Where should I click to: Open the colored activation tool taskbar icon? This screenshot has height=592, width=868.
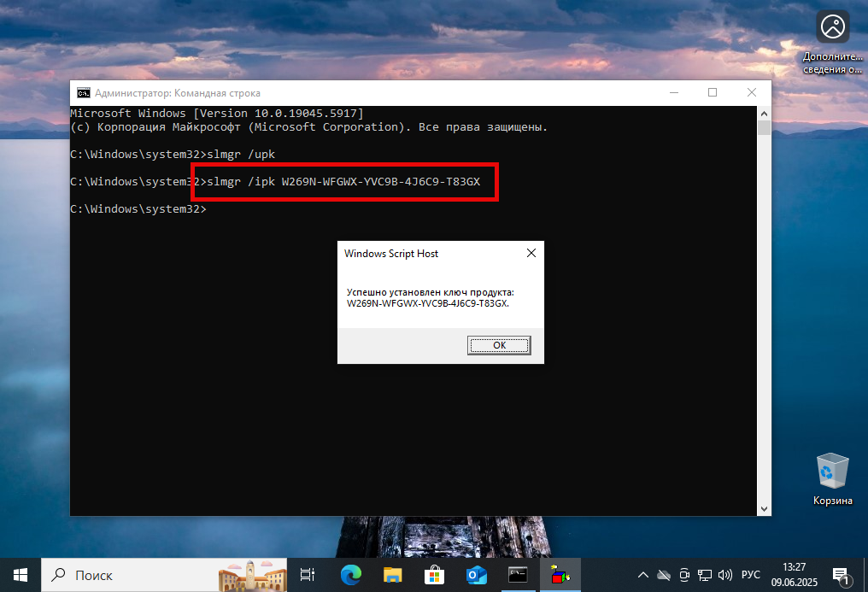[x=558, y=575]
